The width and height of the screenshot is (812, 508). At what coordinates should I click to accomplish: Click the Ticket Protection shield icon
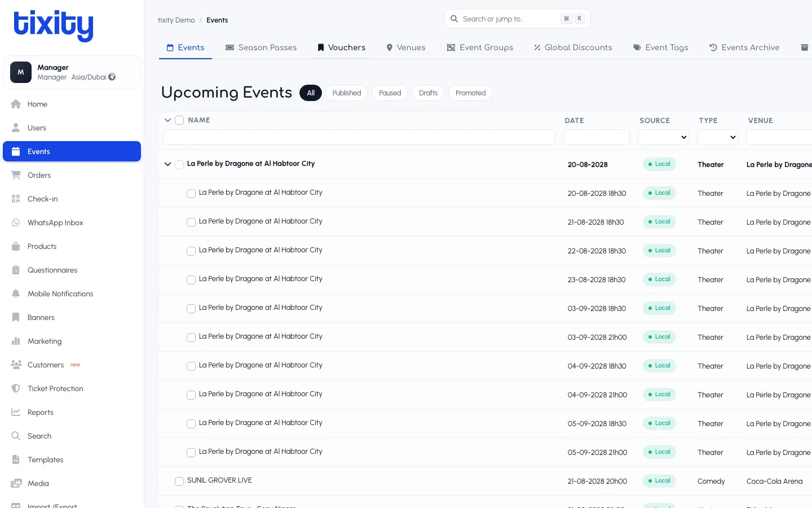[16, 388]
